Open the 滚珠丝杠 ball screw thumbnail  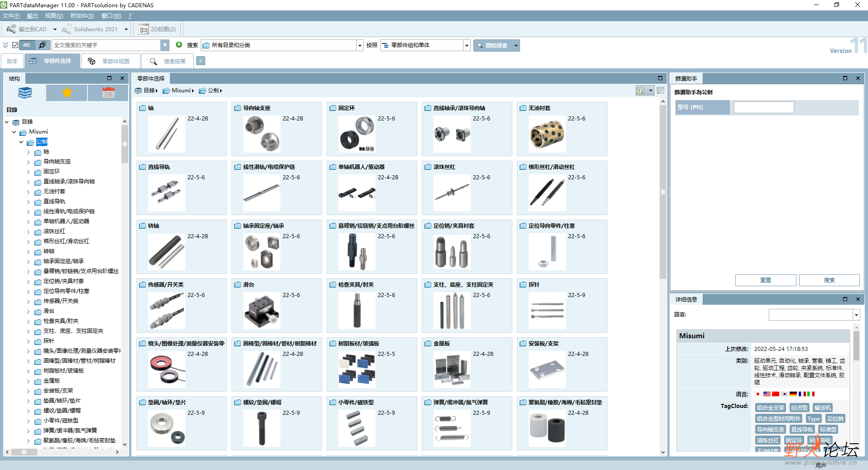coord(452,193)
